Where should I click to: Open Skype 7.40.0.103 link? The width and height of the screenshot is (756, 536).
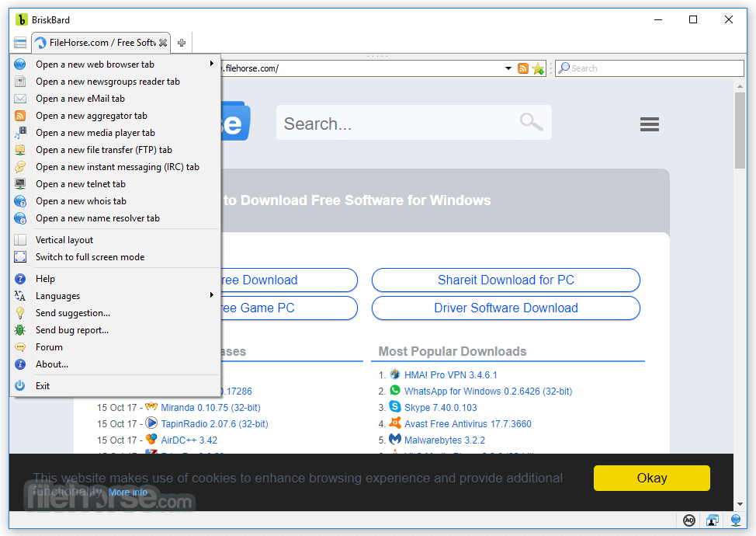tap(441, 408)
